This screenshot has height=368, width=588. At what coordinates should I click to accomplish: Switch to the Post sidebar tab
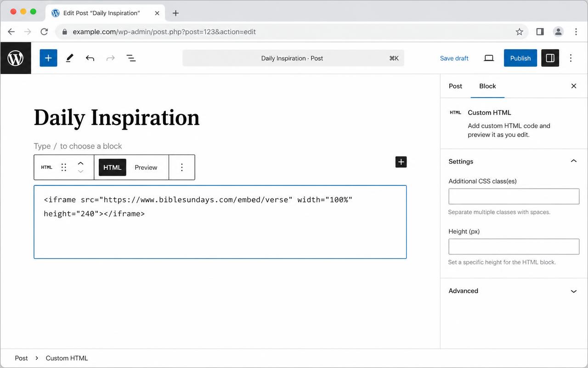[455, 86]
